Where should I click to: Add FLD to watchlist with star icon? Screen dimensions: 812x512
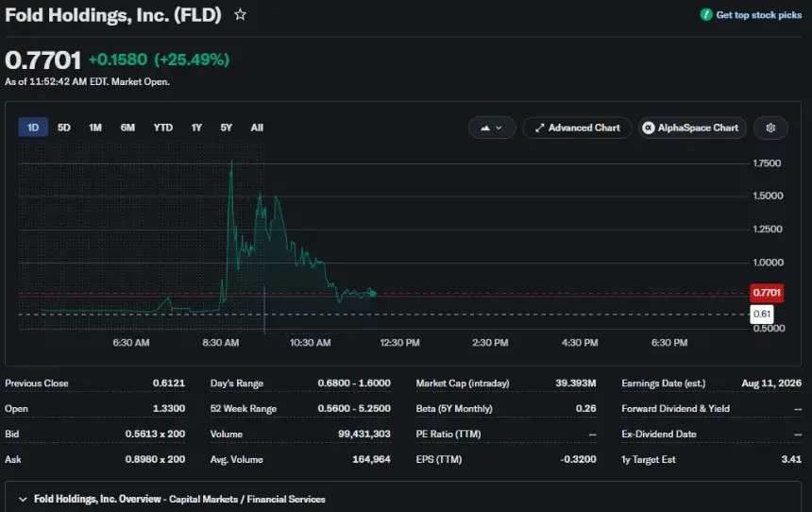pyautogui.click(x=240, y=14)
